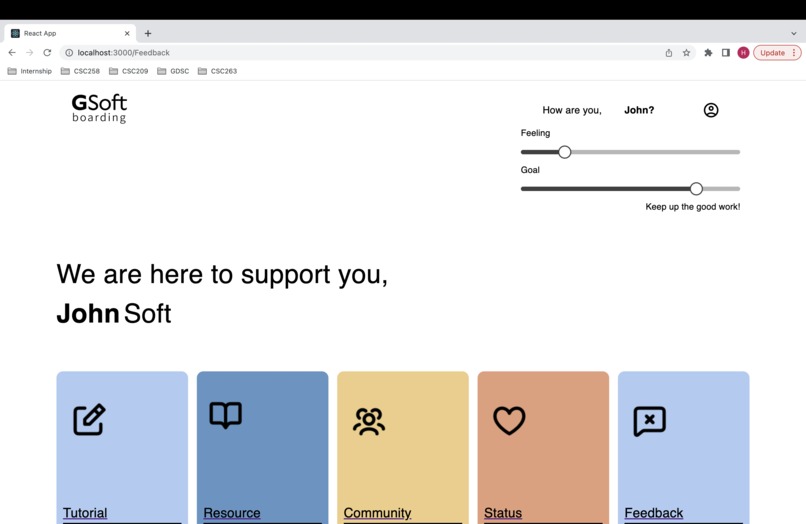Click the Feeling slider handle
Screen dimensions: 806x524
(564, 152)
